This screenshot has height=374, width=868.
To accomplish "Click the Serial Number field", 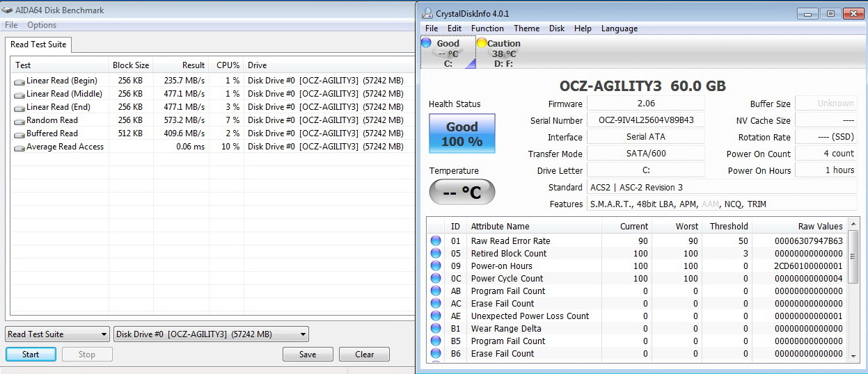I will click(646, 120).
